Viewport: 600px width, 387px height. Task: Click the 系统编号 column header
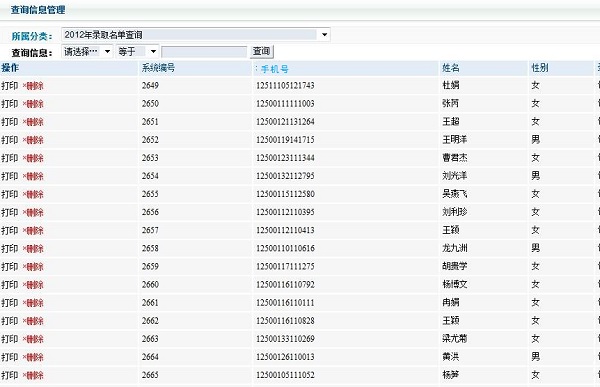tap(158, 68)
